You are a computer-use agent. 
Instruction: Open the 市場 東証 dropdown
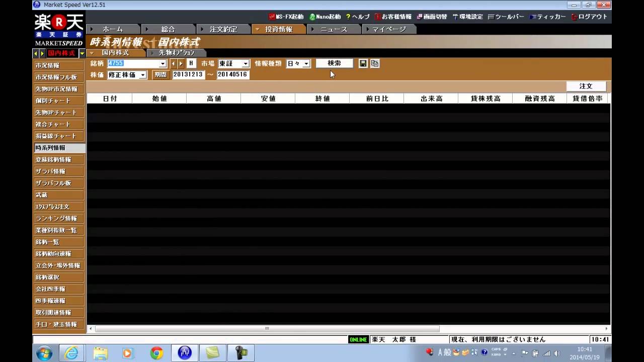pos(246,64)
